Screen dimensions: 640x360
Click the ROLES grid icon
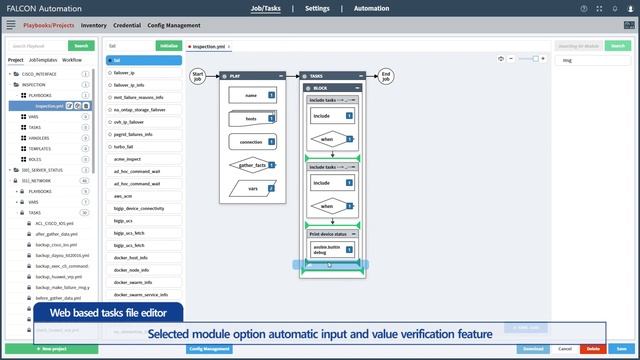[x=24, y=159]
